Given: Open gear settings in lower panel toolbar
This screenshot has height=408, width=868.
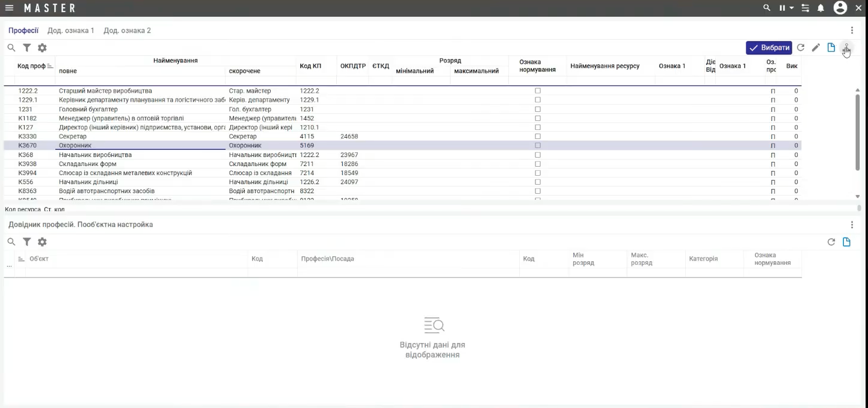Looking at the screenshot, I should 42,242.
